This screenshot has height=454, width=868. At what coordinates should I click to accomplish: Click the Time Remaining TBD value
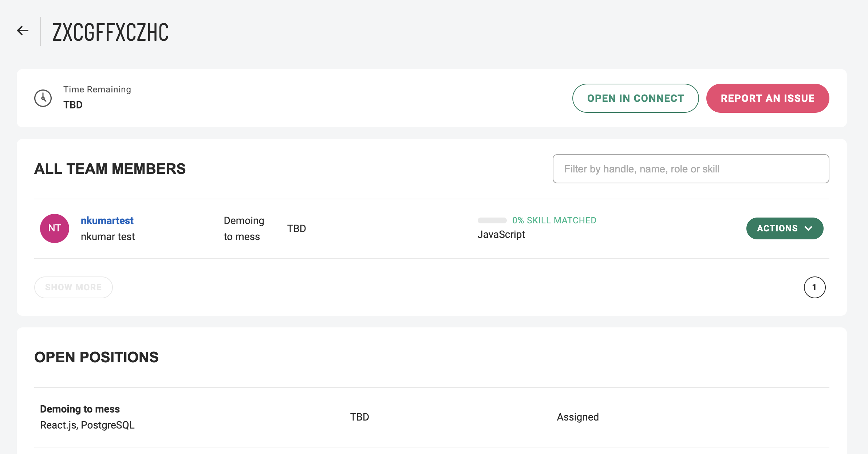click(73, 105)
